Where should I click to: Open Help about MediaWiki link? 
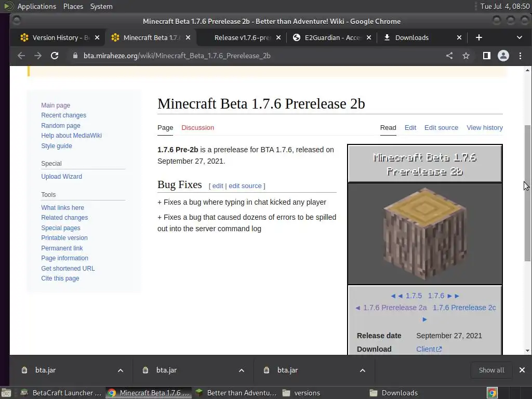pyautogui.click(x=71, y=136)
